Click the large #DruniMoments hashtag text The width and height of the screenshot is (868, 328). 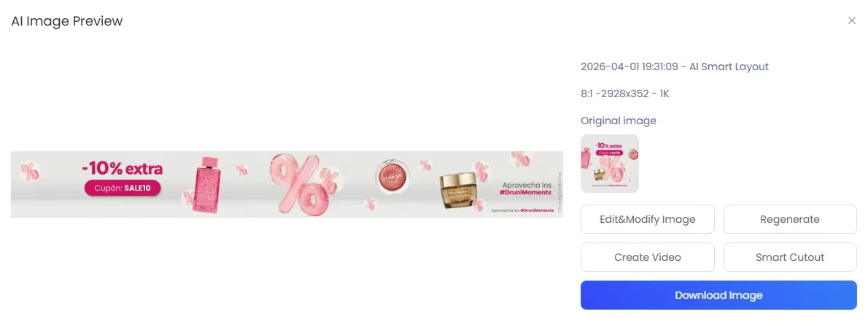coord(524,192)
